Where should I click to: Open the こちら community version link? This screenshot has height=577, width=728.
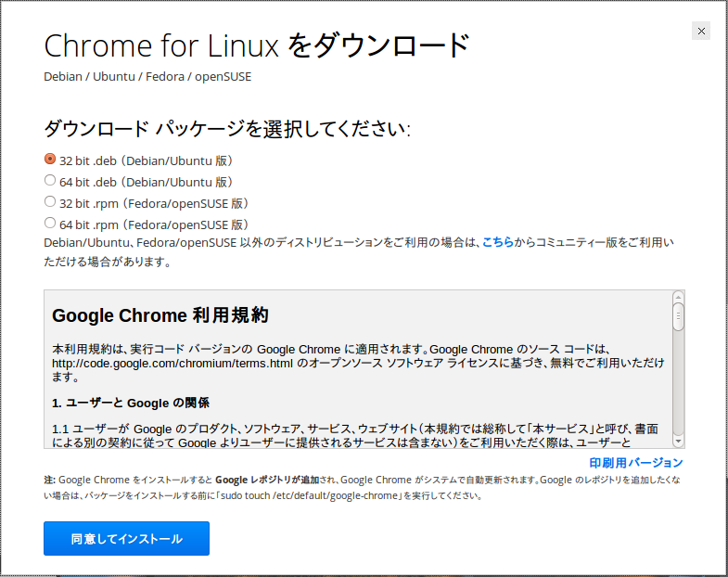point(497,242)
